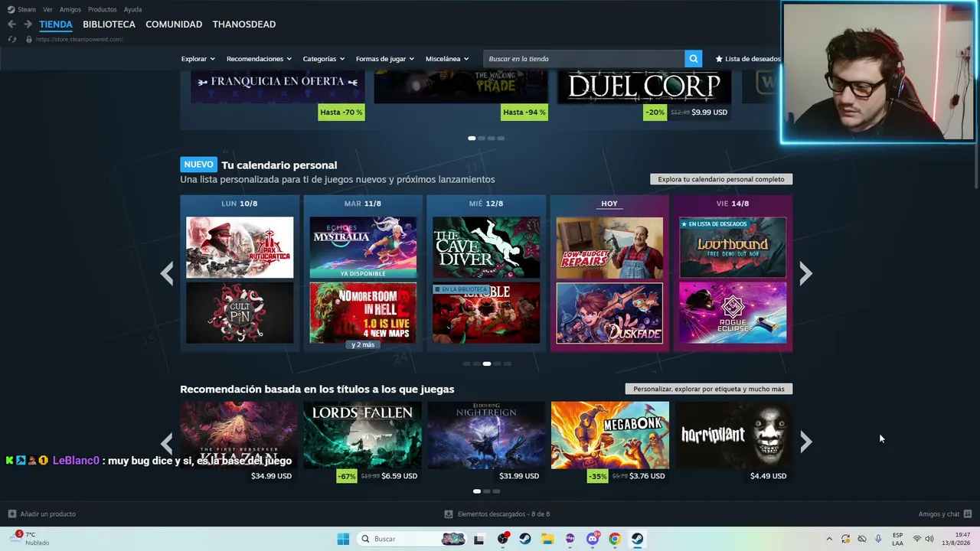Open Lista de deseados
980x551 pixels.
748,59
